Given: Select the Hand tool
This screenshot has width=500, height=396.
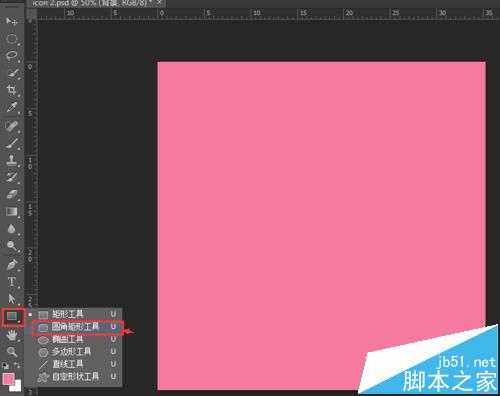Looking at the screenshot, I should (x=12, y=335).
